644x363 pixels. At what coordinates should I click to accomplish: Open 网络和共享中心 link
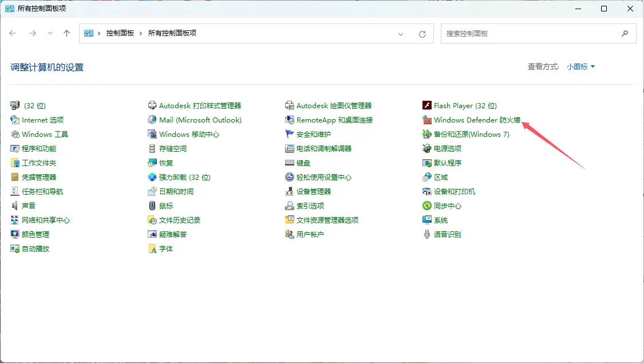46,220
